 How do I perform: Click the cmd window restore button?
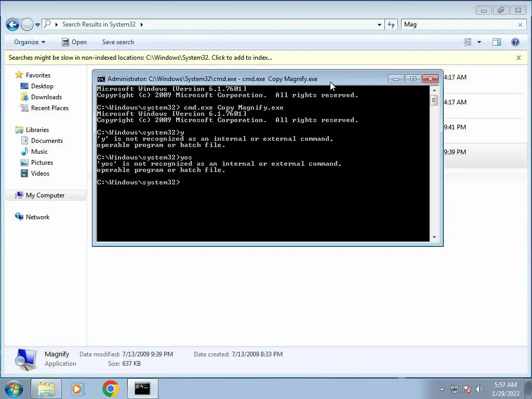[x=413, y=79]
